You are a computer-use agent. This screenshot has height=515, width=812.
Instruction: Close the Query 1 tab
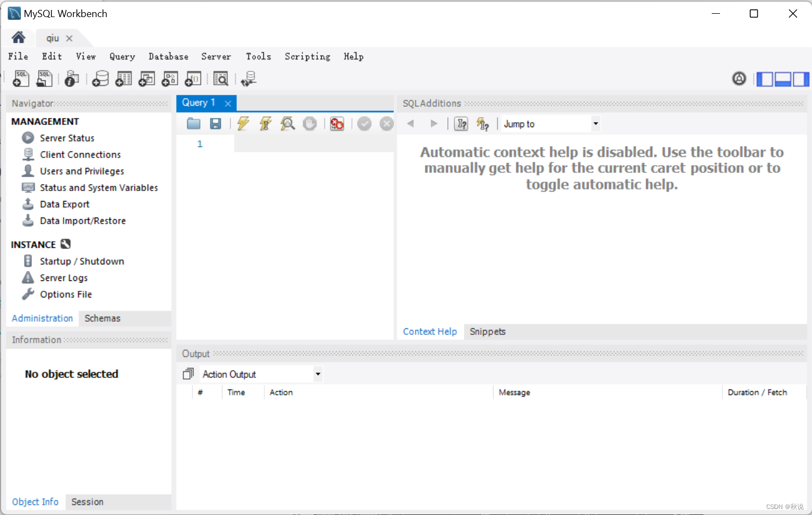pos(228,103)
